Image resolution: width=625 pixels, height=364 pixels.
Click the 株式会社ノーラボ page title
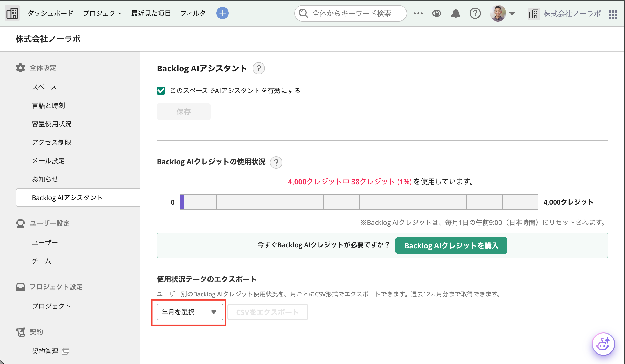coord(48,39)
